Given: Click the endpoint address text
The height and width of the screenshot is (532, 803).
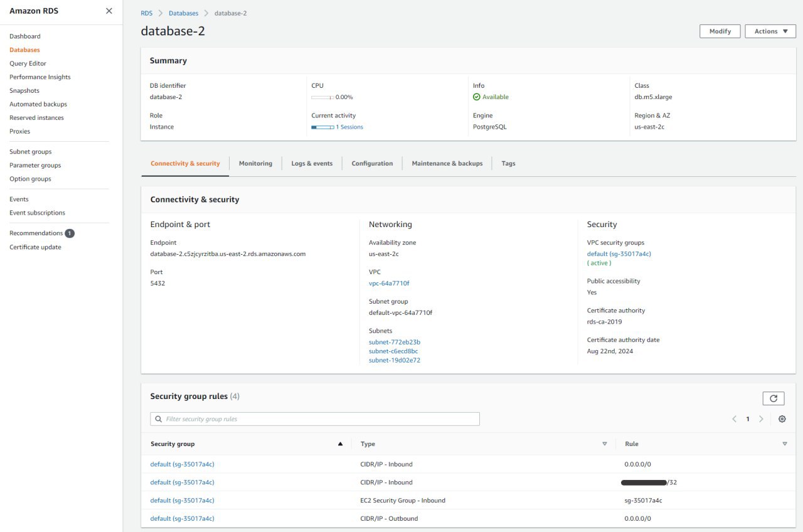Looking at the screenshot, I should tap(228, 254).
